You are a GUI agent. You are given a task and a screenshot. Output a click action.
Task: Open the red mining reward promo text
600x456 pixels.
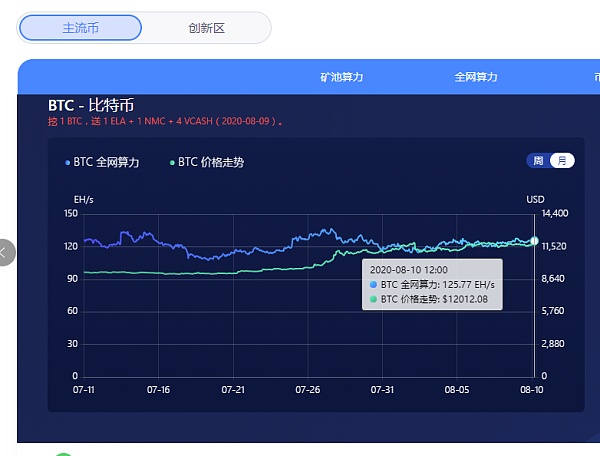tap(165, 122)
